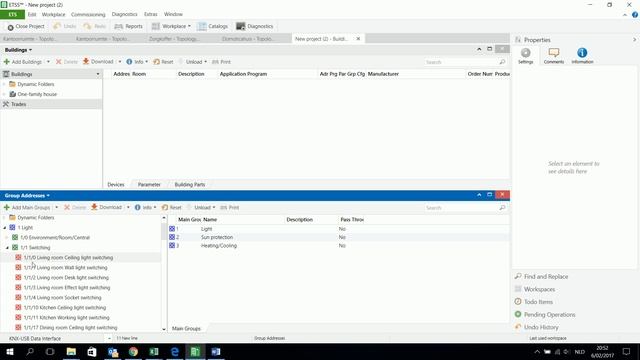Open the Main Groups bottom tab

186,329
